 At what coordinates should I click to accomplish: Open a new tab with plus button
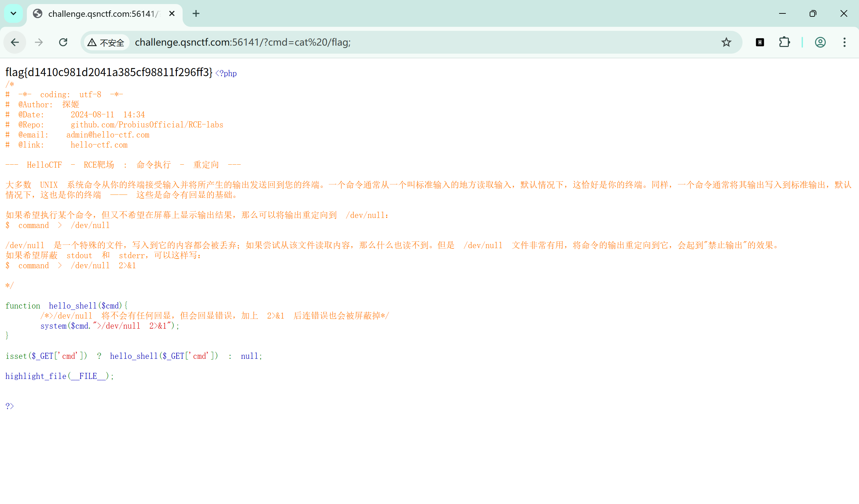pos(196,14)
